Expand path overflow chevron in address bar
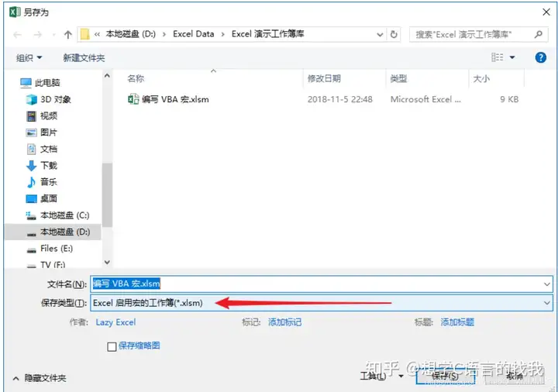 tap(97, 35)
